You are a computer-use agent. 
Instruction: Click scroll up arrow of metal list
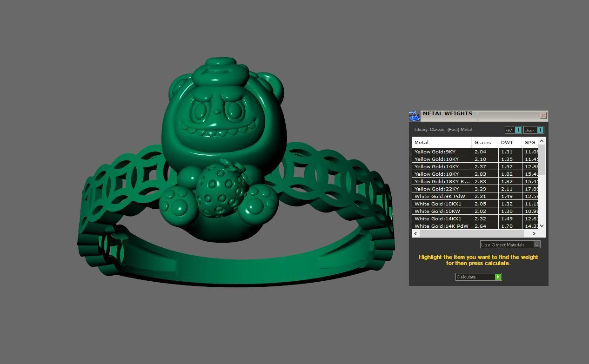(x=542, y=141)
